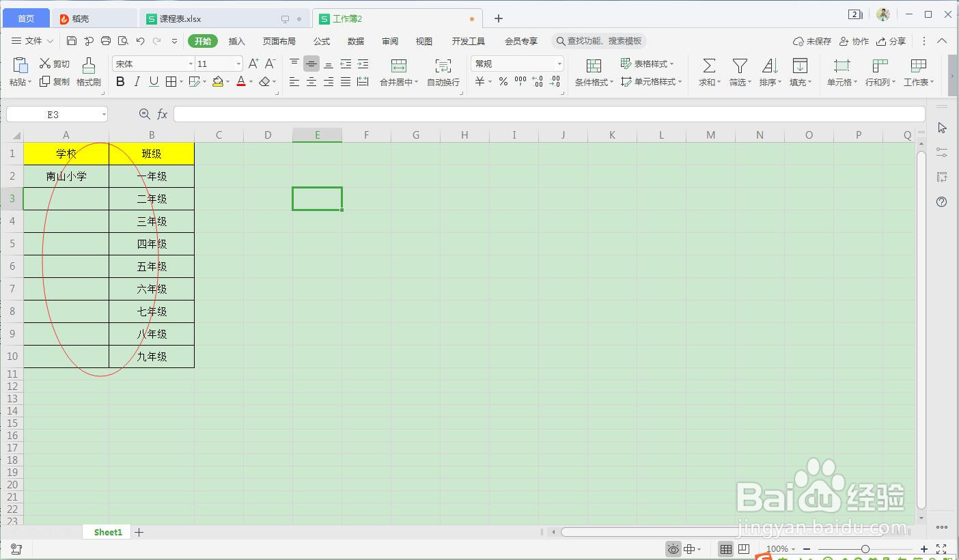Viewport: 959px width, 560px height.
Task: Click the 格式刷 (Format Painter) icon
Action: click(89, 72)
